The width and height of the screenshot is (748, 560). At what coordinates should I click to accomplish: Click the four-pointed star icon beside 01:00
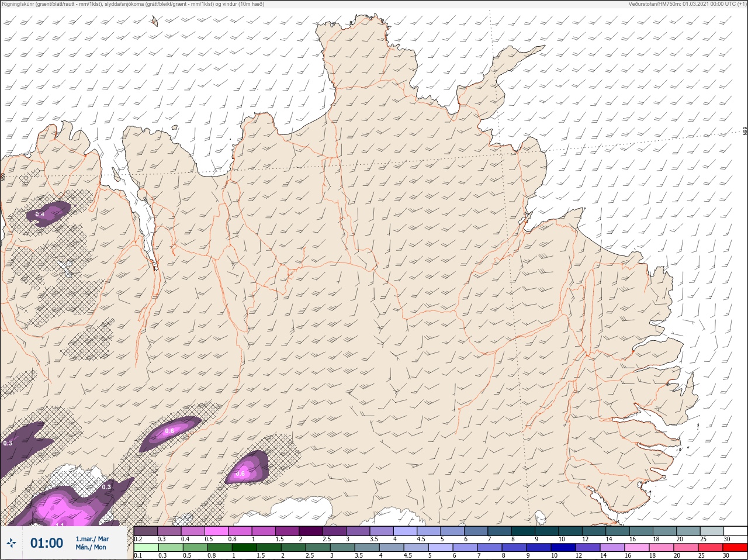(x=11, y=544)
